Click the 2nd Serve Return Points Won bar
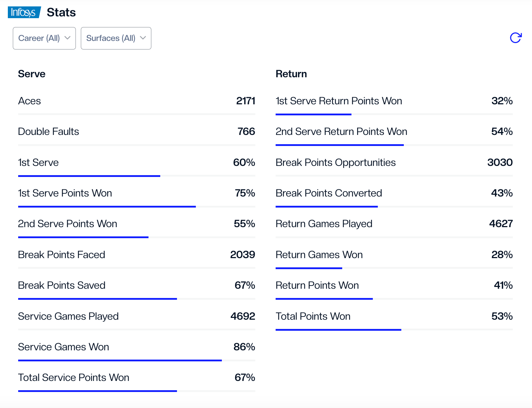This screenshot has height=408, width=532. 339,145
